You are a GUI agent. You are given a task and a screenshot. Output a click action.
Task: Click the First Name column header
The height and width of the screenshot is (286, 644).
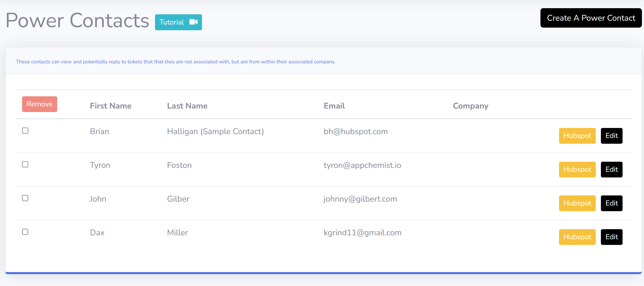110,106
